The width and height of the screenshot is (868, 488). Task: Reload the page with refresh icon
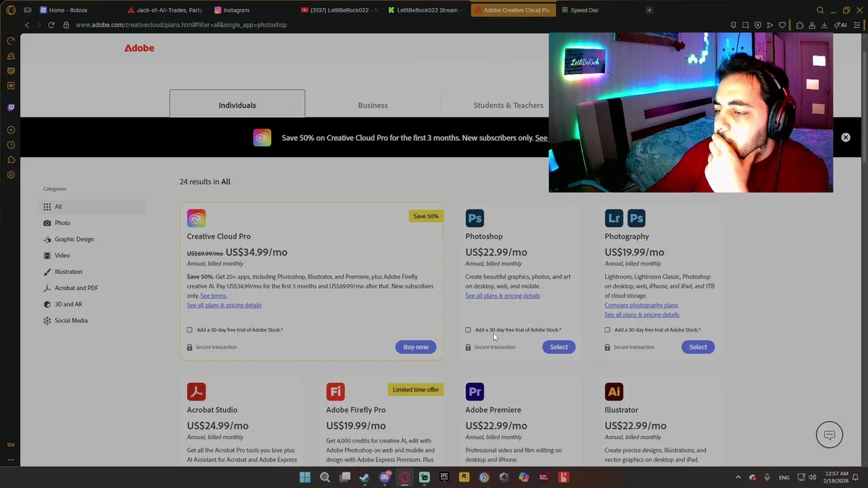coord(51,25)
